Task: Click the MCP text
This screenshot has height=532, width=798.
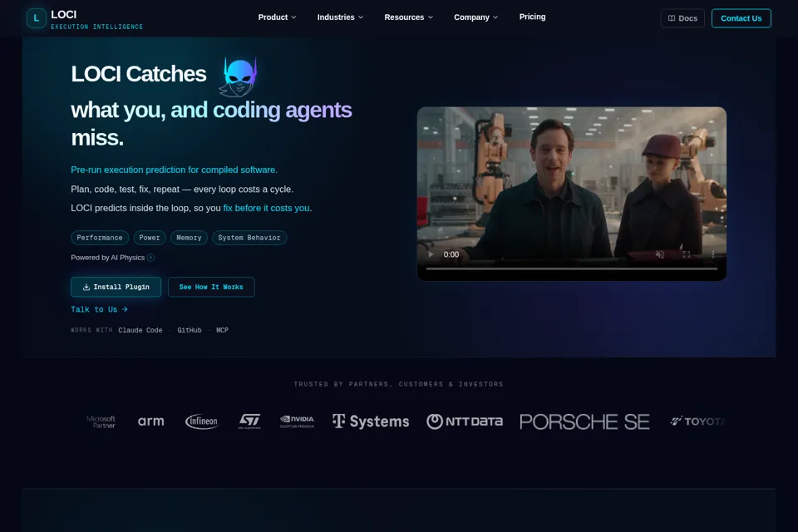Action: coord(223,330)
